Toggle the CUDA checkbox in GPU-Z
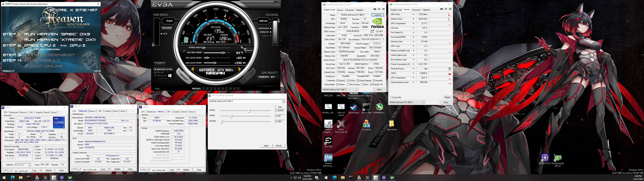 coord(348,80)
